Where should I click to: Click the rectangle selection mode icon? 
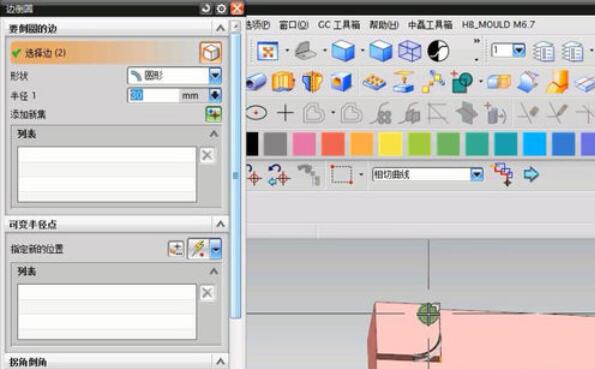[341, 175]
